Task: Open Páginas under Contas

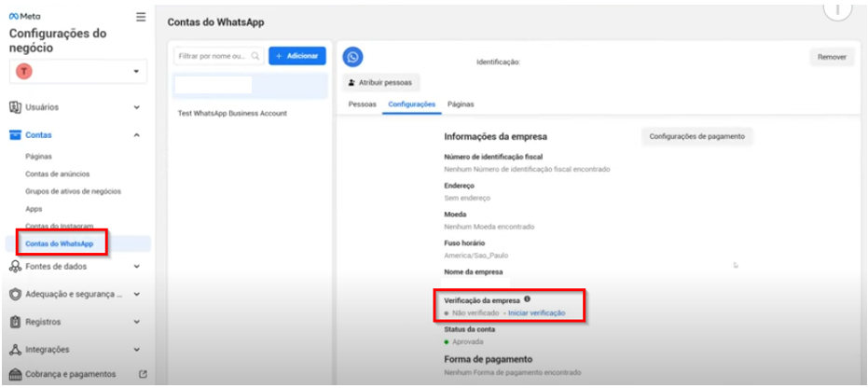Action: point(39,157)
